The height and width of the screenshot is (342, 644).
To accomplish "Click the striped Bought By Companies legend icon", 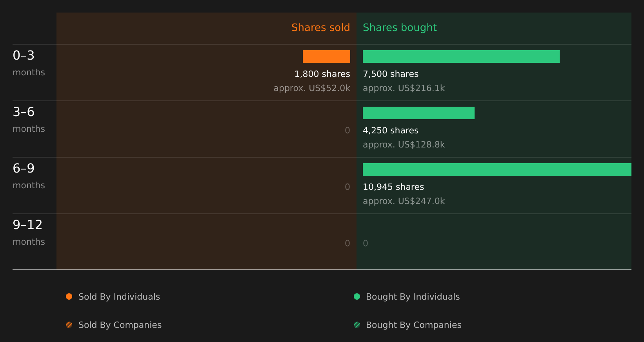I will tap(357, 325).
